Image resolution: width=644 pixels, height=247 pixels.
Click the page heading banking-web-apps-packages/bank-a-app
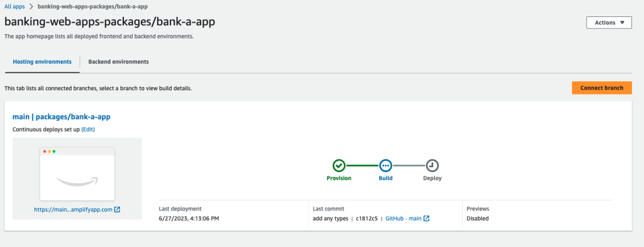[109, 22]
